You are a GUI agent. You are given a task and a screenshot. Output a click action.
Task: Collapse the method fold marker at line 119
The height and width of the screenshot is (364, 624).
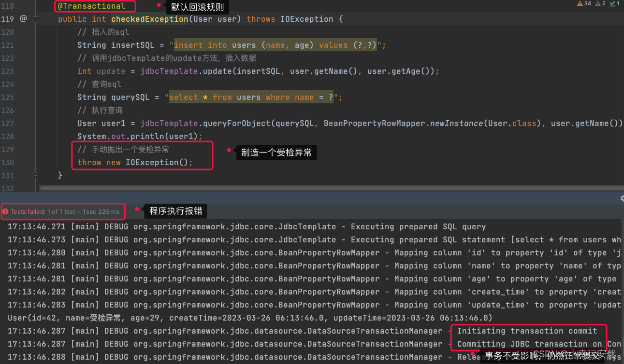(35, 19)
